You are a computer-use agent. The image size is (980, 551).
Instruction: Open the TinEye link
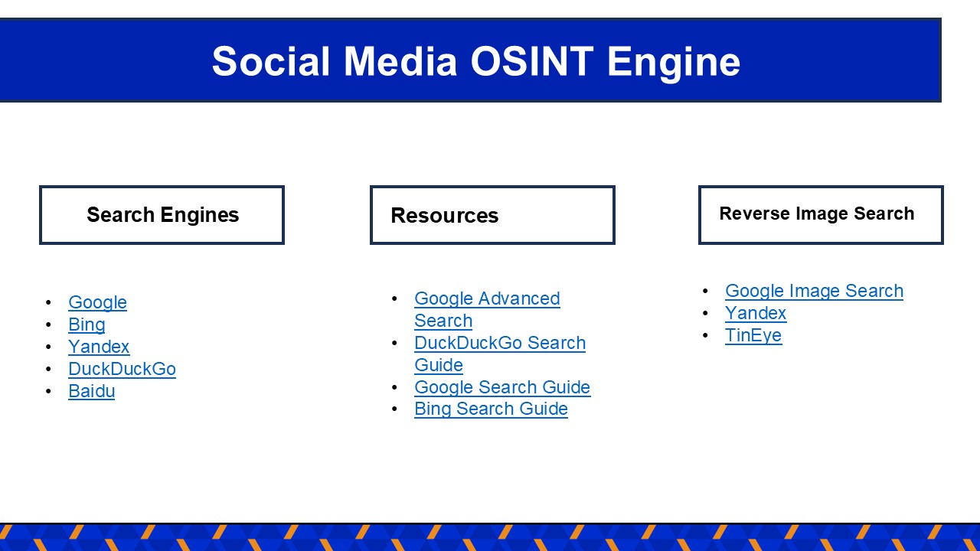pos(753,335)
